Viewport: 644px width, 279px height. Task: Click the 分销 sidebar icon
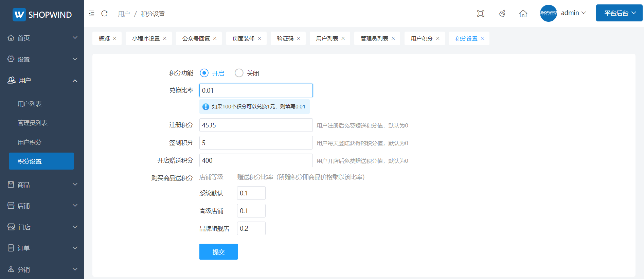pos(11,269)
